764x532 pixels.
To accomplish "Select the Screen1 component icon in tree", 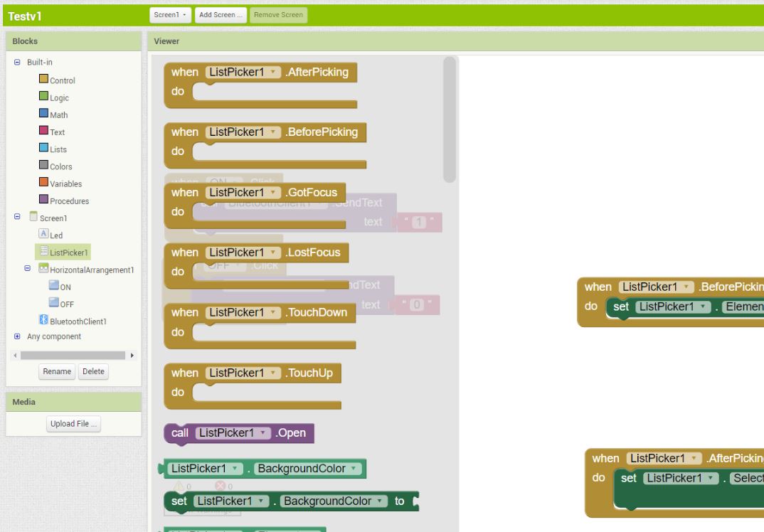I will coord(33,216).
